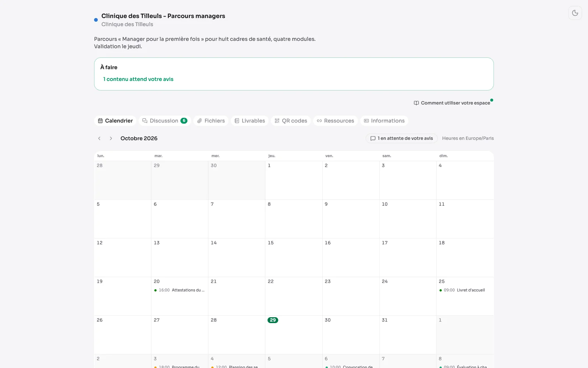This screenshot has width=588, height=368.
Task: Open the 'Programme du' event at 18:00
Action: pos(179,366)
